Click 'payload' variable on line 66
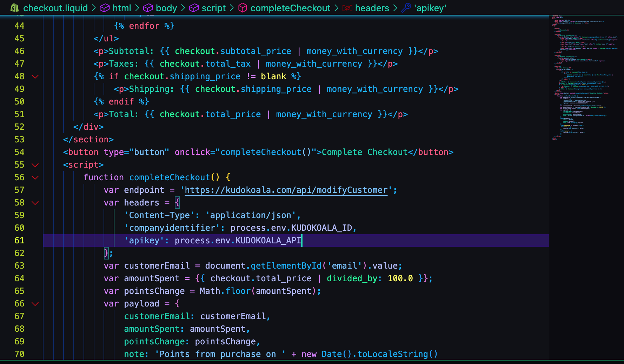This screenshot has height=364, width=624. point(142,304)
